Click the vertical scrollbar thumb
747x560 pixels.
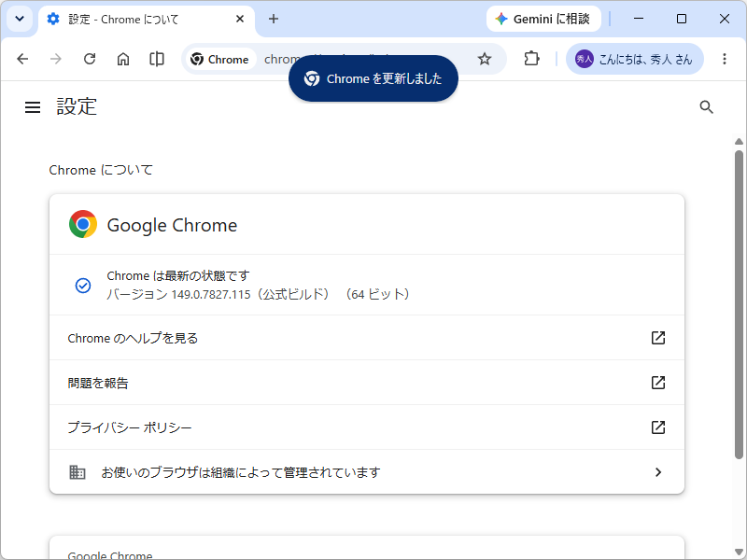(x=739, y=304)
